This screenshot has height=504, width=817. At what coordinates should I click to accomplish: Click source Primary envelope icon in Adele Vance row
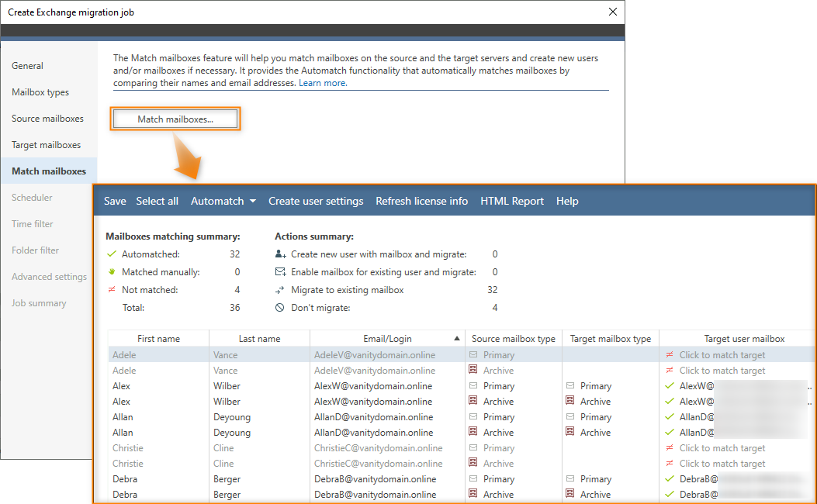click(473, 354)
